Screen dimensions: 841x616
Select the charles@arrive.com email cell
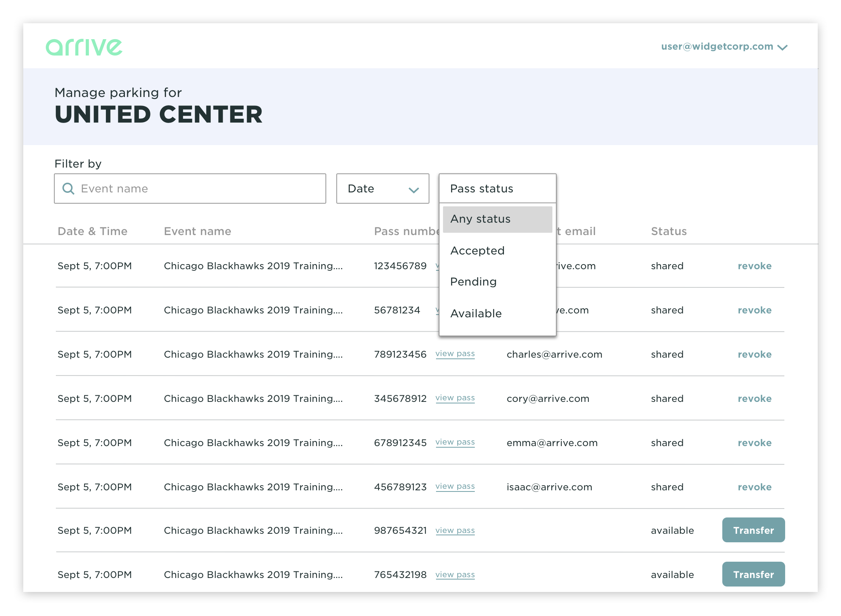[554, 355]
